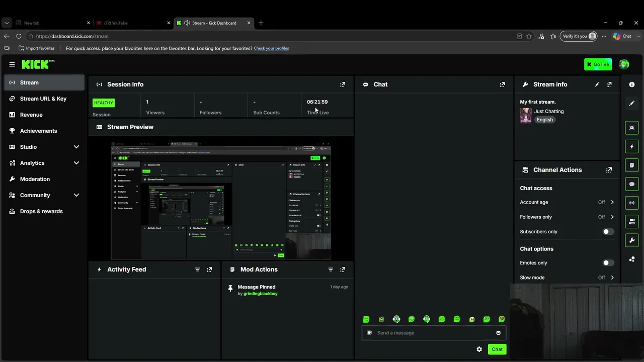This screenshot has height=362, width=644.
Task: Pop out the Stream info panel
Action: [609, 84]
